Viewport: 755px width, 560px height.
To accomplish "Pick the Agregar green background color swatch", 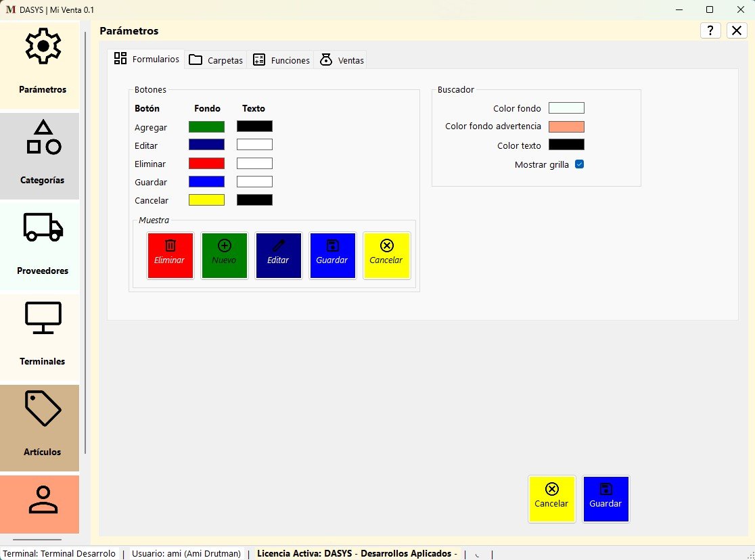I will click(206, 127).
